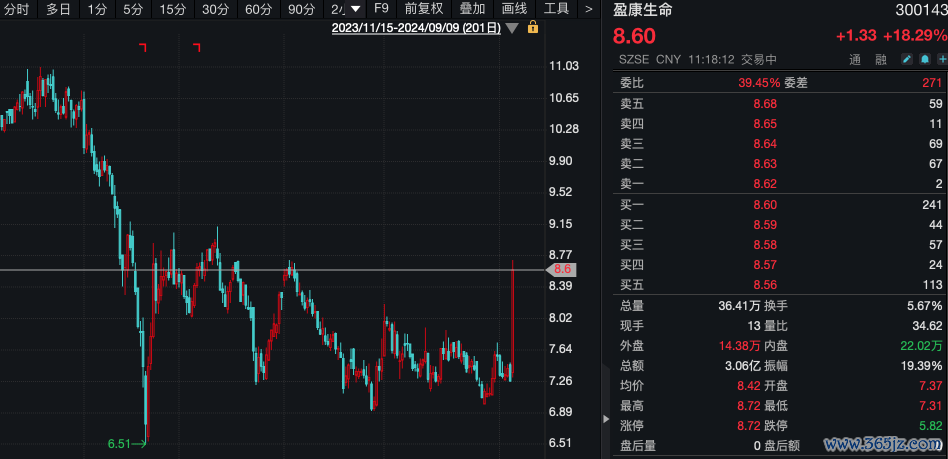Open the more timeframes dropdown arrow
The image size is (948, 459).
[x=356, y=9]
